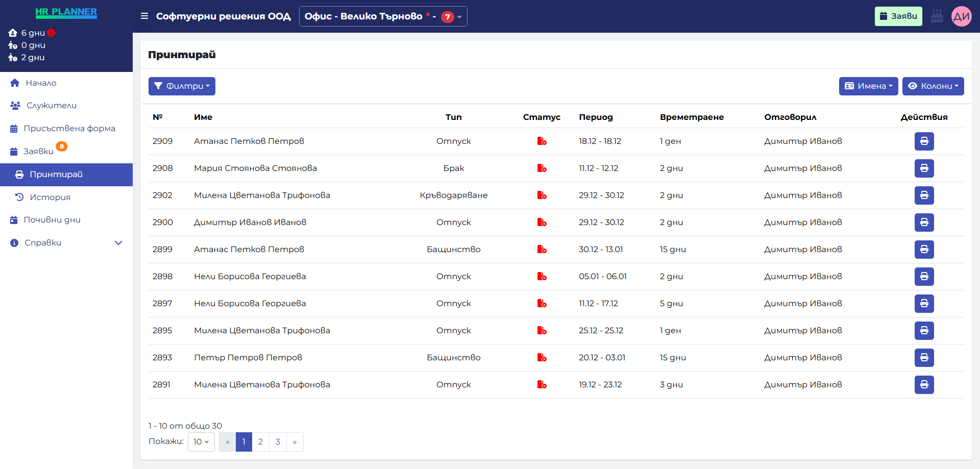Image resolution: width=980 pixels, height=469 pixels.
Task: Open the Филтри dropdown
Action: click(x=182, y=86)
